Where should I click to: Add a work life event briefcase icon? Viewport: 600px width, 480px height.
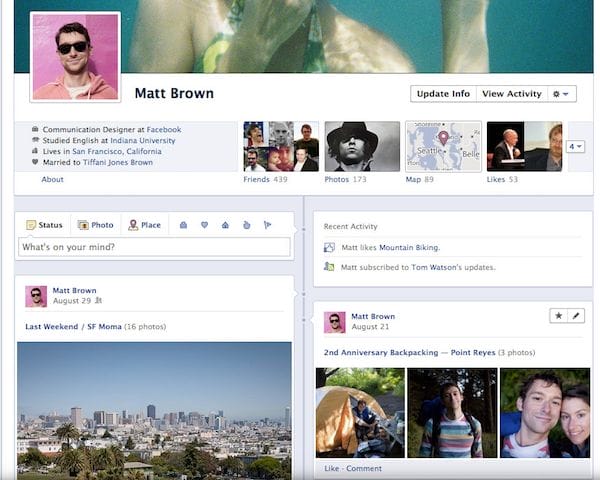coord(183,225)
